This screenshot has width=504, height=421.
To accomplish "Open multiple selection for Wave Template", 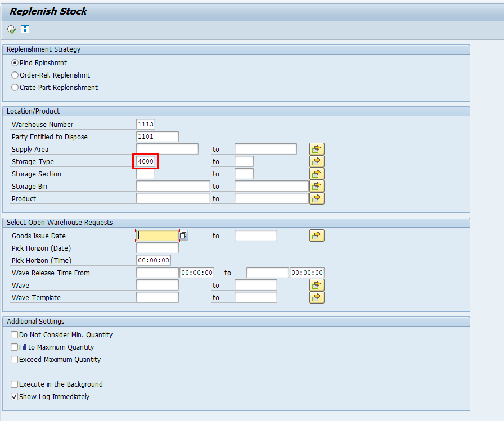I will pyautogui.click(x=317, y=297).
